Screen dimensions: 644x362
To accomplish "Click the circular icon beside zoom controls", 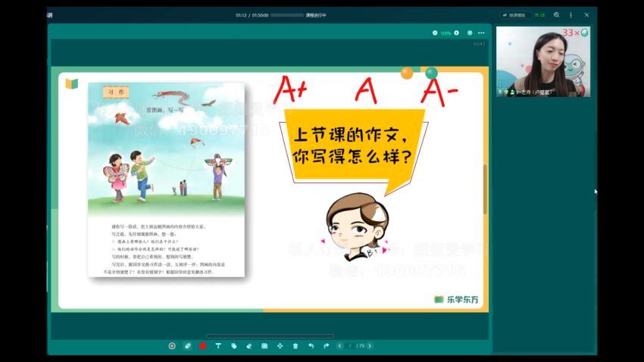I will tap(470, 33).
